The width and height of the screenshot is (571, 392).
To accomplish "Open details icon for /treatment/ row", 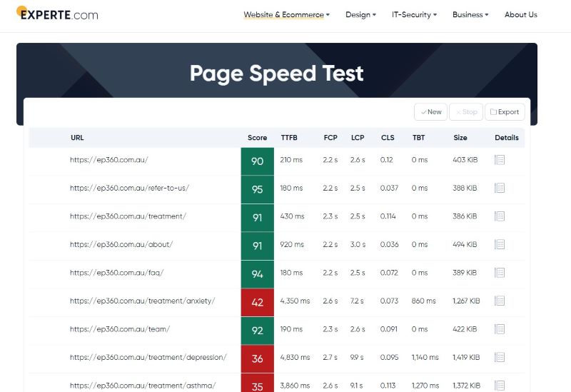I will [x=499, y=216].
